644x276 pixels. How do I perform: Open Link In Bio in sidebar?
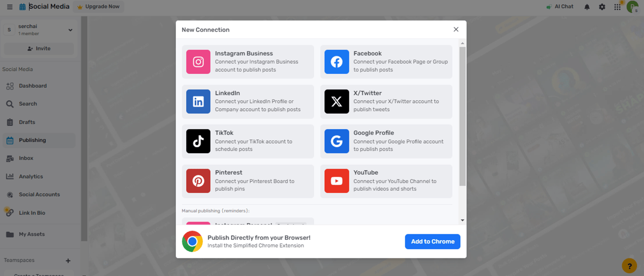coord(38,213)
